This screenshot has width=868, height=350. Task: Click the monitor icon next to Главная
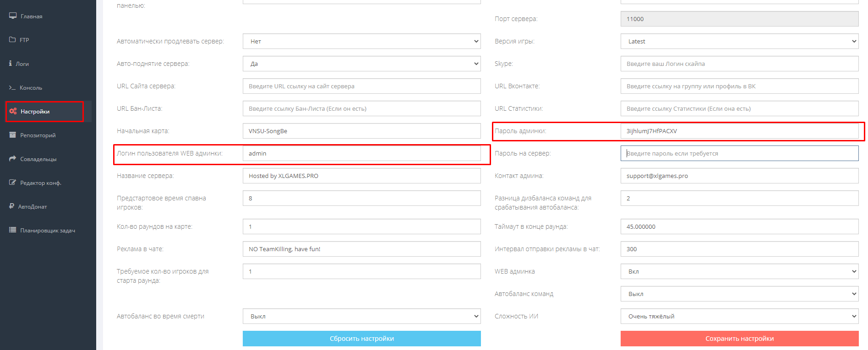(13, 16)
